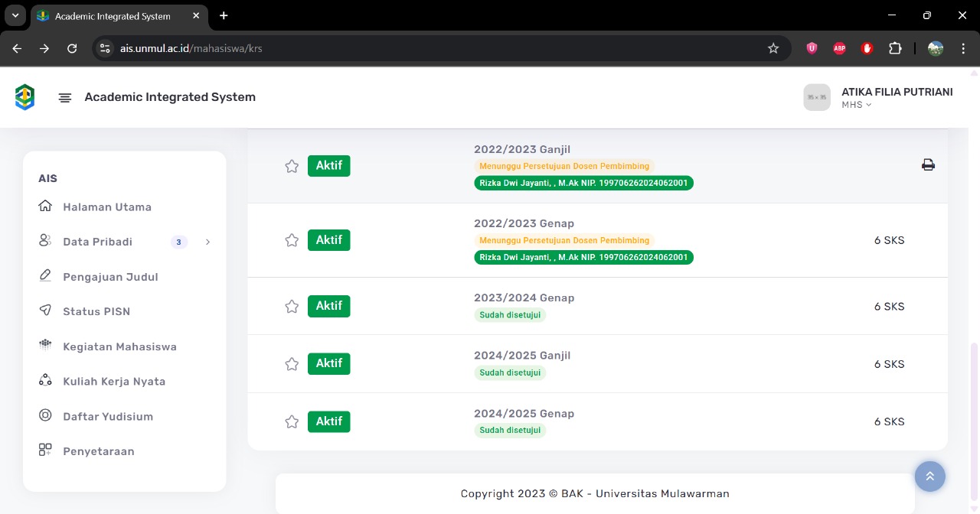Click the Aktif button for 2022/2023 Genap
Viewport: 980px width, 514px height.
[328, 240]
